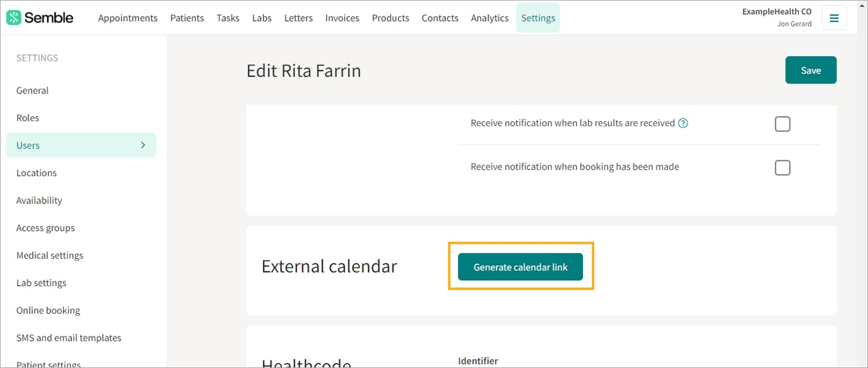Switch to the Appointments tab
This screenshot has width=868, height=368.
(127, 18)
